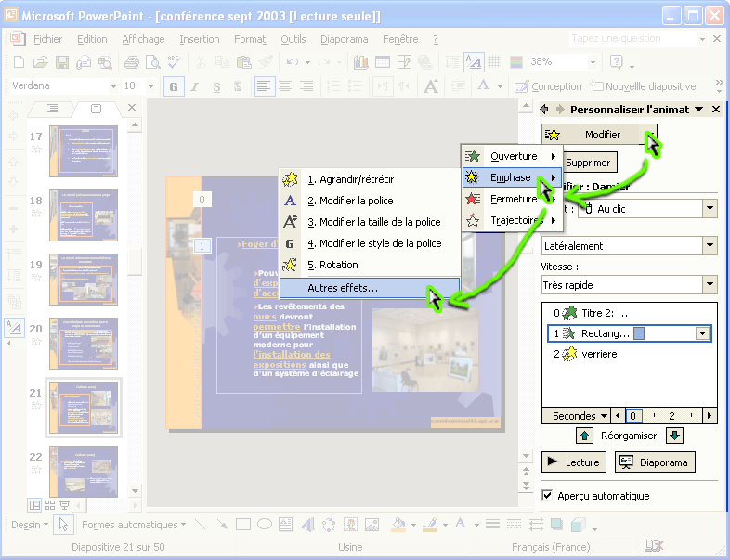Click the Lecture play button
Image resolution: width=730 pixels, height=560 pixels.
click(x=573, y=462)
